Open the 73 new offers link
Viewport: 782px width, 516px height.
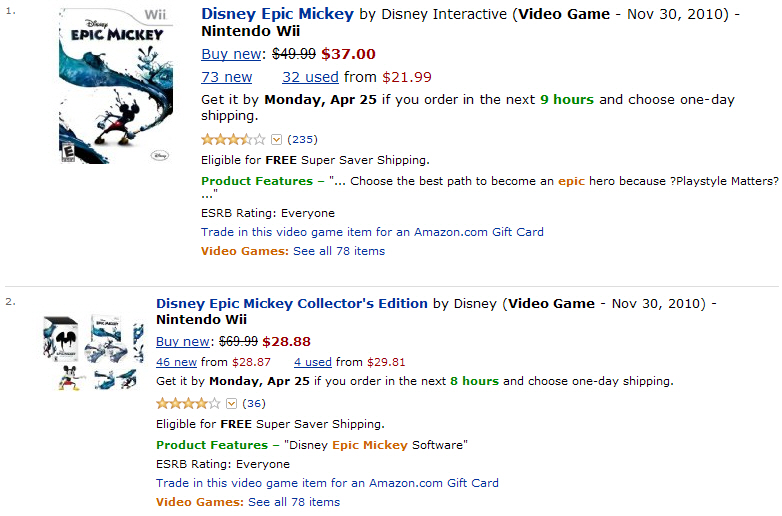pyautogui.click(x=226, y=77)
